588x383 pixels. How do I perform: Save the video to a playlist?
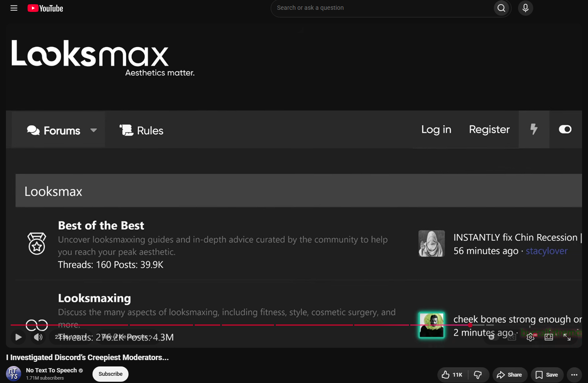(x=547, y=375)
